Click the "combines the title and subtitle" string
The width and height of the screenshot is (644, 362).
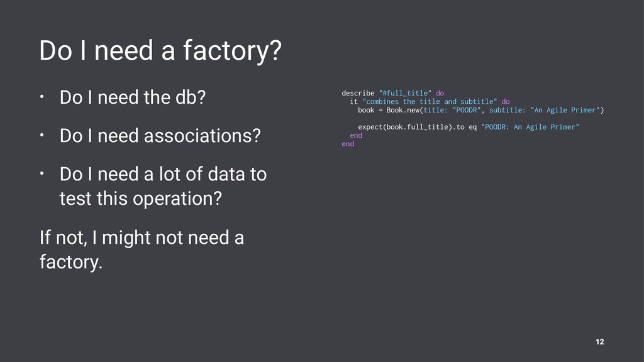click(430, 101)
